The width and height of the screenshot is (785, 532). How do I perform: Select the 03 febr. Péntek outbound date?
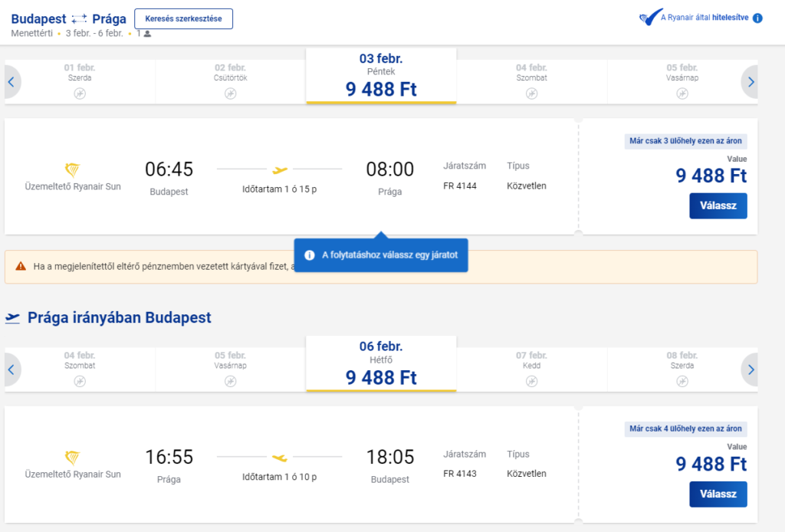[x=381, y=76]
